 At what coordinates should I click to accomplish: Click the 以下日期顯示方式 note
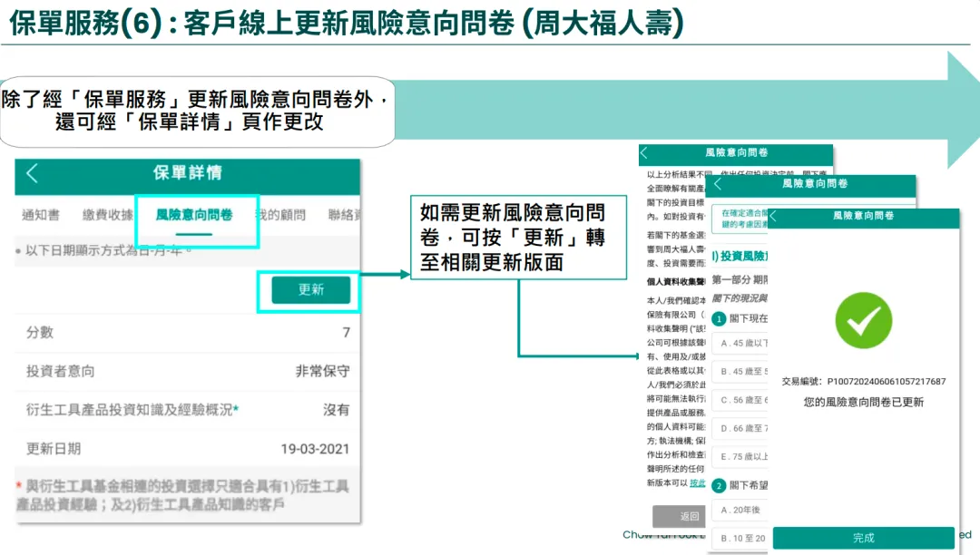103,250
